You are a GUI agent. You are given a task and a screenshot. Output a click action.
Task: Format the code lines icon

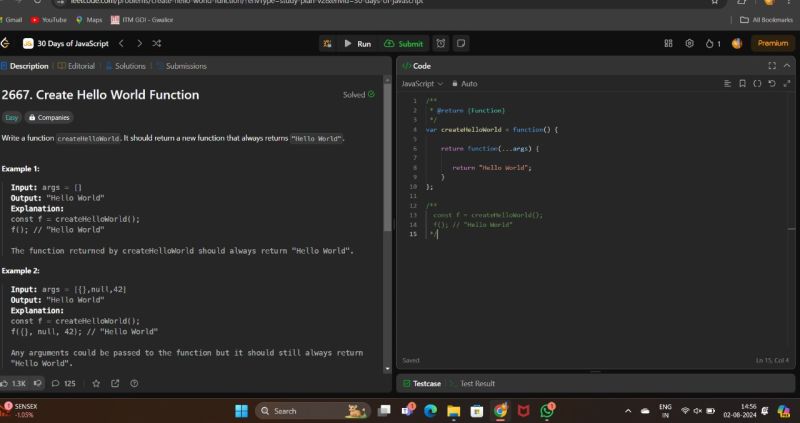(x=728, y=84)
